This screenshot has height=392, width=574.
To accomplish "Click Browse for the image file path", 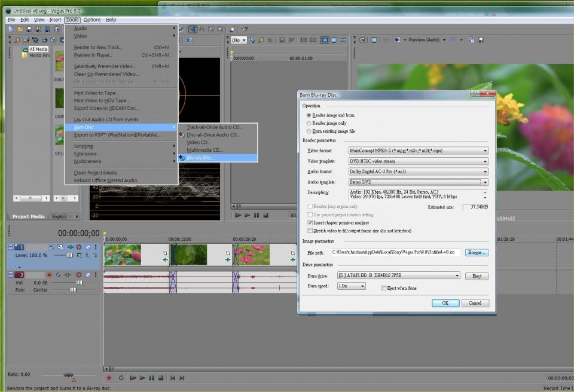I will coord(476,253).
